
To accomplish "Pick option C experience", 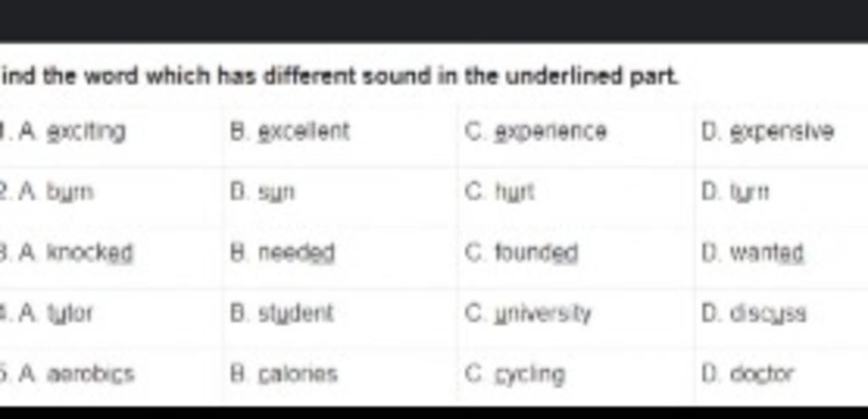I will coord(536,132).
